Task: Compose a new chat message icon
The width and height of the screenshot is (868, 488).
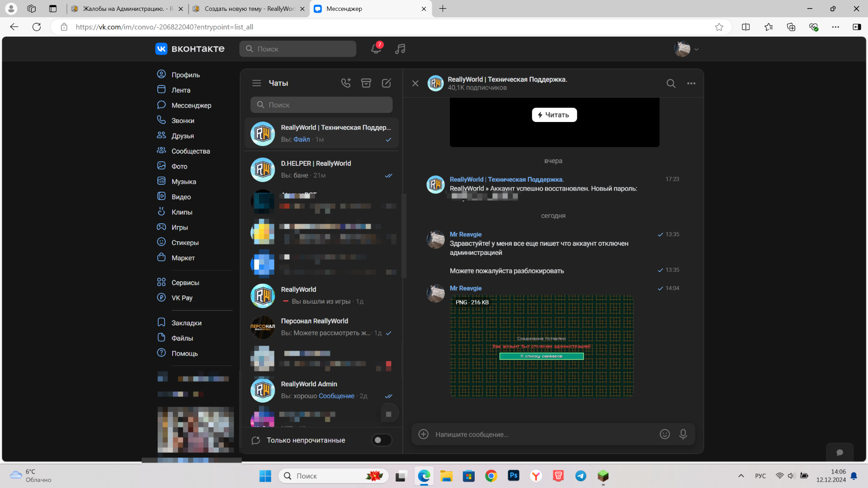Action: [387, 83]
